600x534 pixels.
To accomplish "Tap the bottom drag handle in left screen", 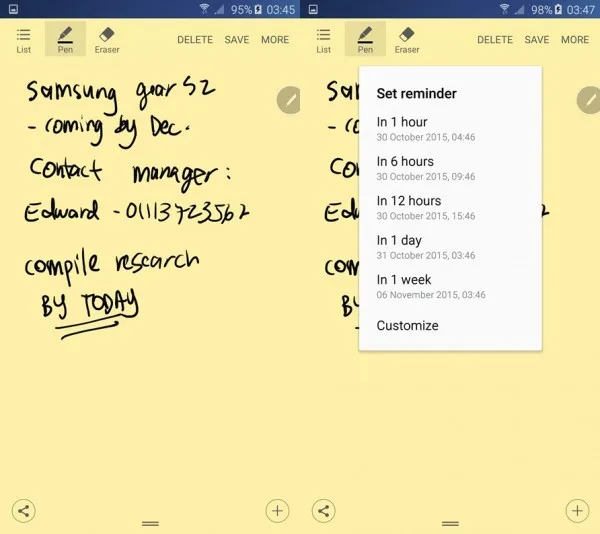I will tap(150, 524).
